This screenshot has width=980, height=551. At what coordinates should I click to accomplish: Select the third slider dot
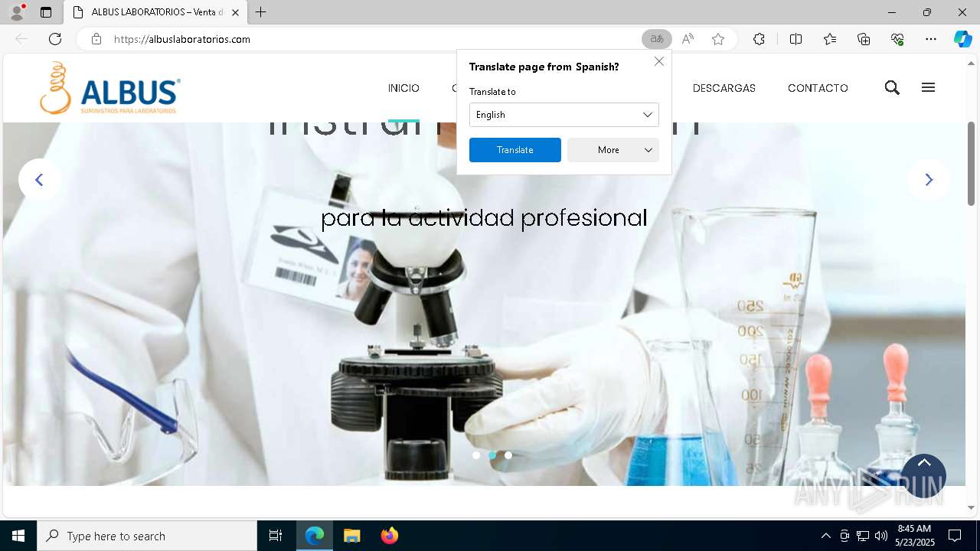pos(508,455)
